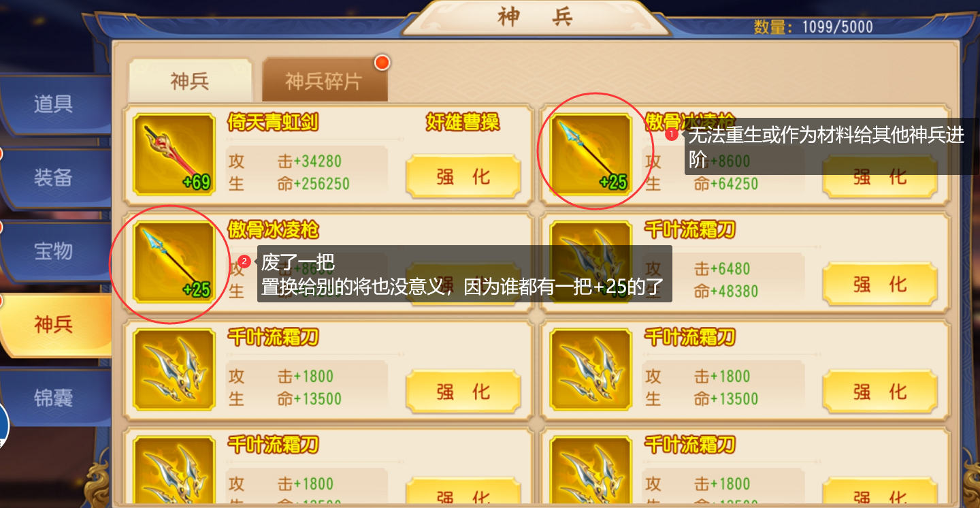Click 强化 button for 千叶流霜刀 with +6480 attack
Image resolution: width=980 pixels, height=508 pixels.
tap(880, 284)
